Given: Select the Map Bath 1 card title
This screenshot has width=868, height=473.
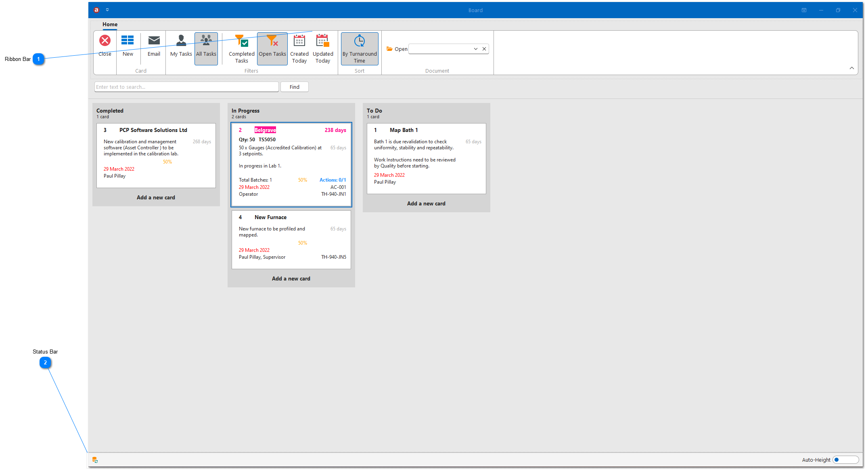Looking at the screenshot, I should pyautogui.click(x=404, y=130).
